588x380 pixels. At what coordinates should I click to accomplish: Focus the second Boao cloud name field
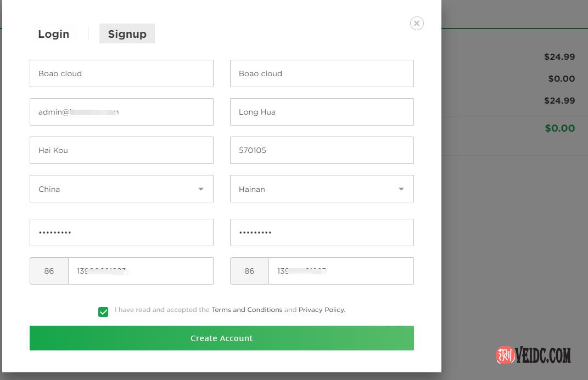tap(322, 73)
